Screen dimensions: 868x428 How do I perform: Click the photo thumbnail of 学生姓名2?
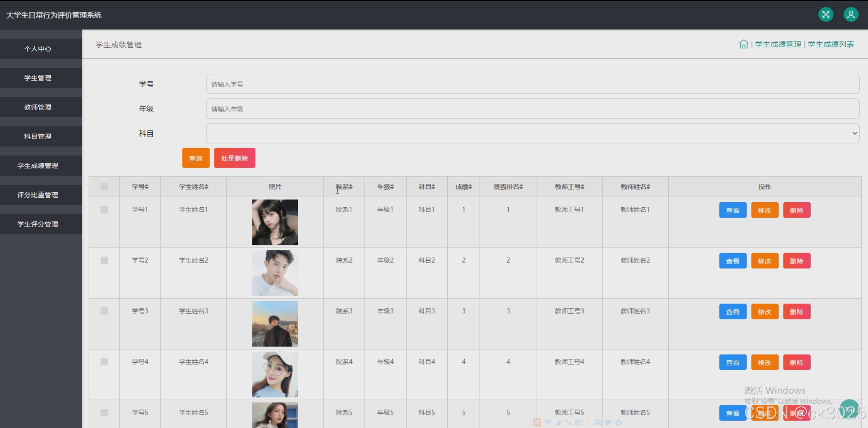click(275, 273)
